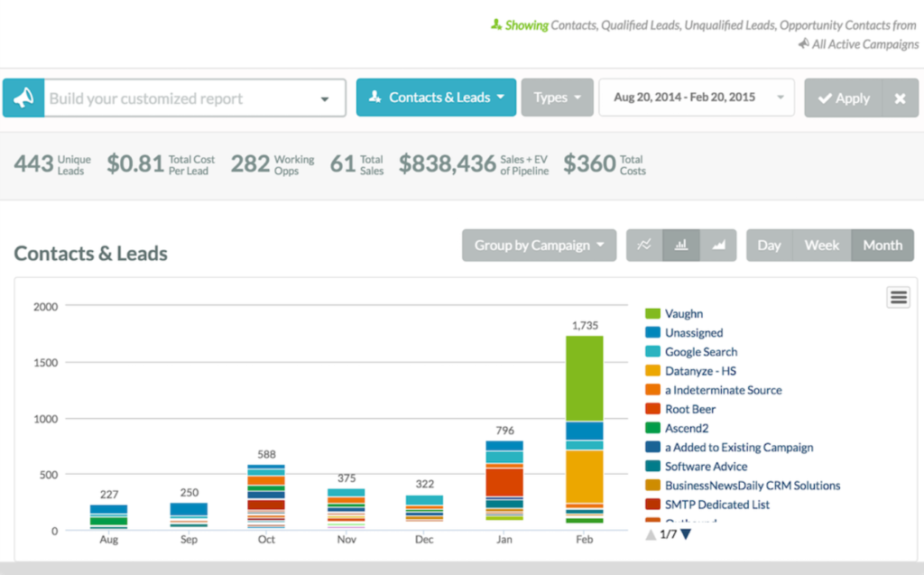
Task: Switch to area chart view
Action: 718,246
